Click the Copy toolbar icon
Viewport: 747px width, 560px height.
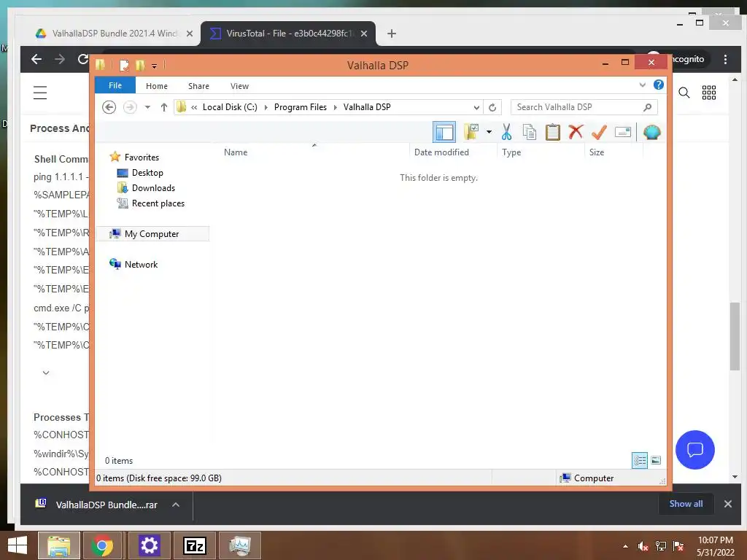tap(530, 132)
